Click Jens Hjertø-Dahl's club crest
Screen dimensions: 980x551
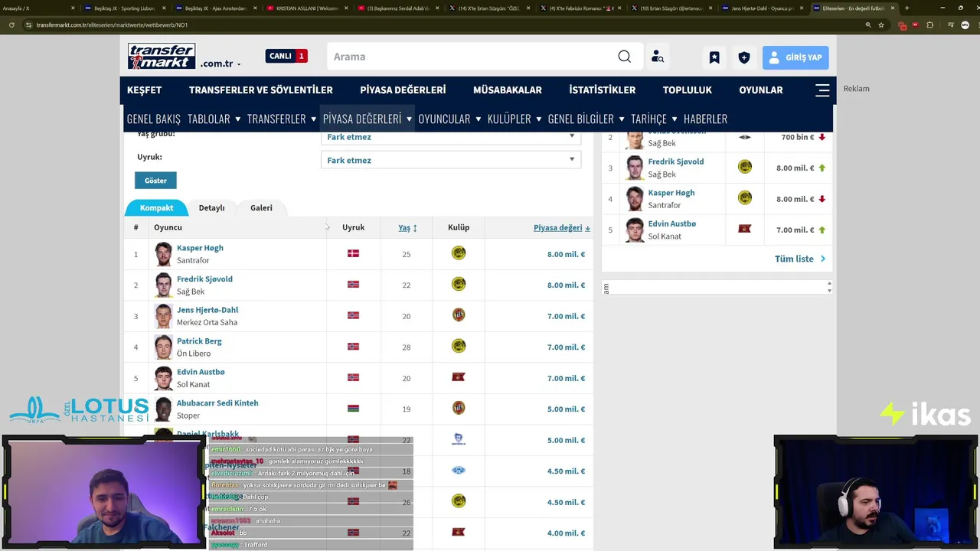(459, 315)
